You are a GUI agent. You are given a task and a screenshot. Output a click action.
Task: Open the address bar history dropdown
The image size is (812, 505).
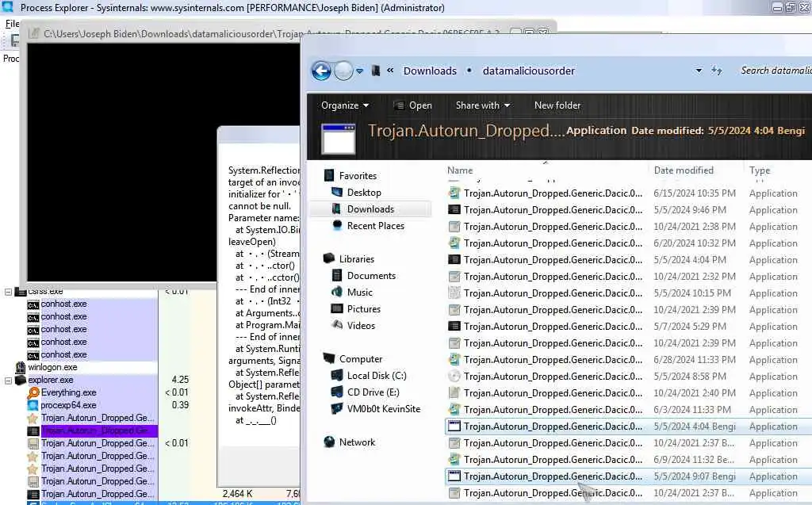tap(699, 71)
